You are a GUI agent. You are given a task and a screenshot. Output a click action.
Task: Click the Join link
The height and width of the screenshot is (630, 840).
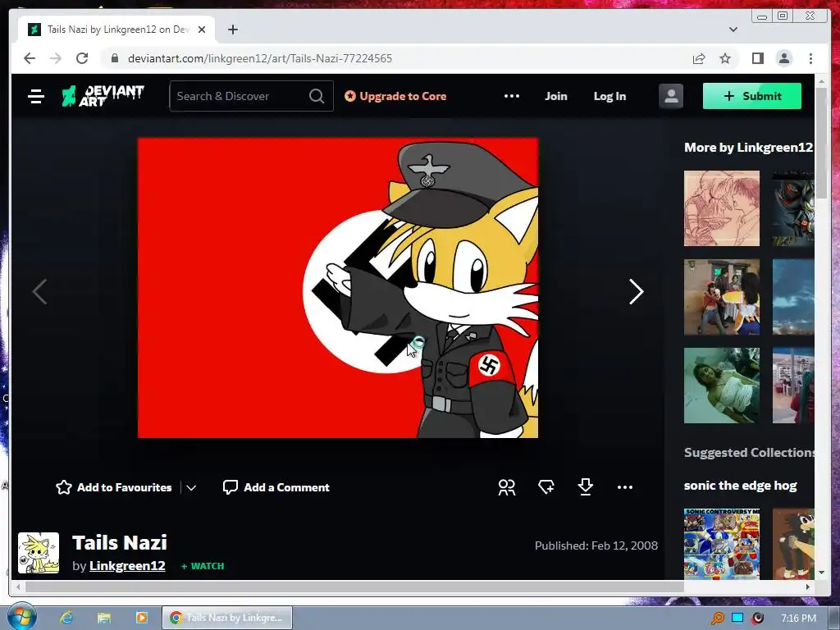556,96
